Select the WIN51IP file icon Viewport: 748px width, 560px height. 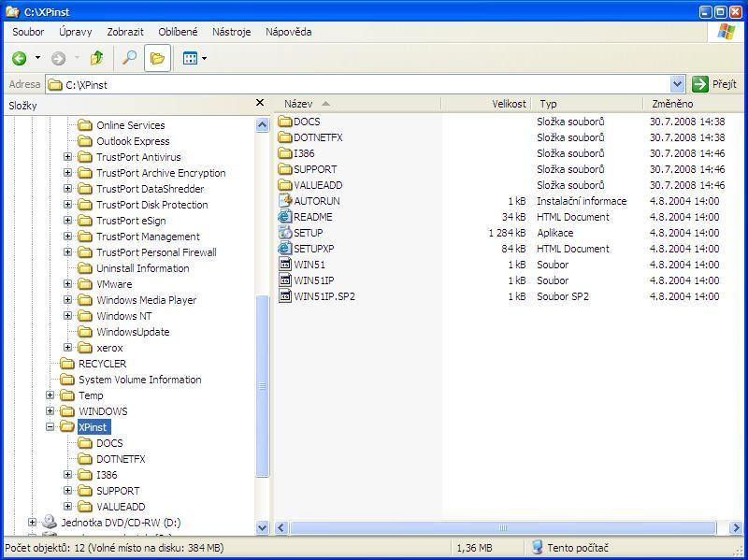tap(285, 280)
